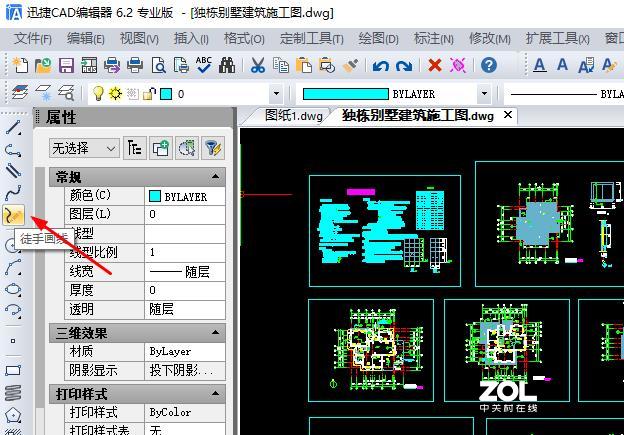This screenshot has width=624, height=435.
Task: Close the 独栋别墅建筑施工图.dwg tab
Action: tap(508, 115)
